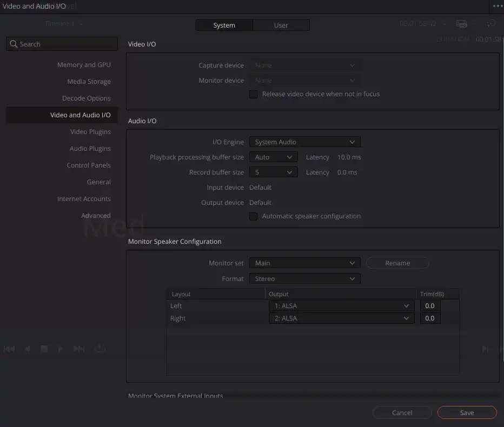Screen dimensions: 504x427
Task: Click the play reverse icon
Action: (28, 349)
